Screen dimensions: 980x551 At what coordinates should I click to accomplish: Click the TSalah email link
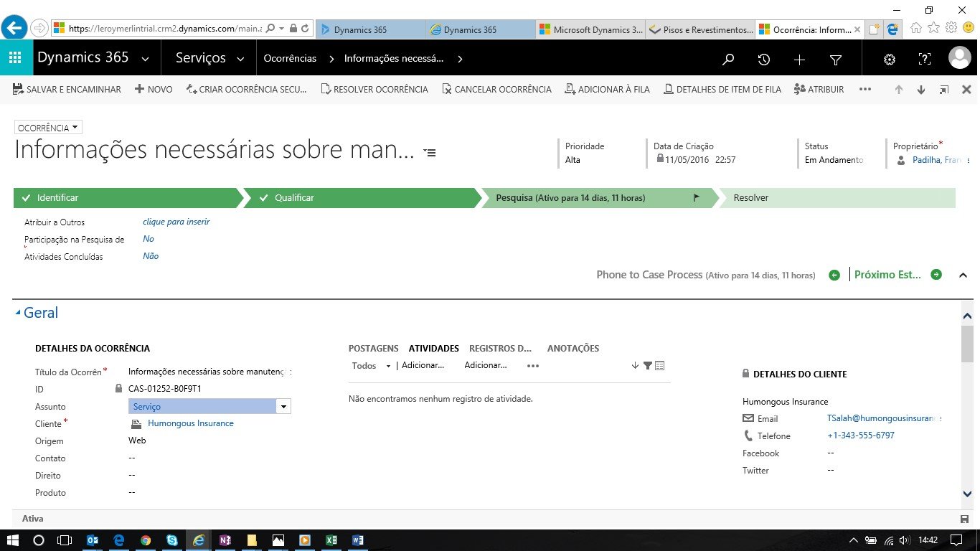883,418
